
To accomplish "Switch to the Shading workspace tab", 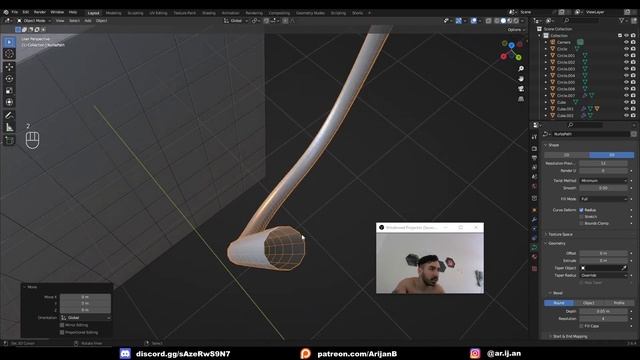I will tap(209, 13).
